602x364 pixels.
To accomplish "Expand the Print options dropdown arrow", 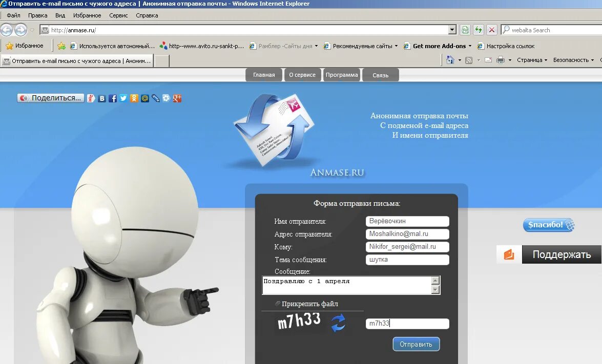I will pyautogui.click(x=510, y=60).
